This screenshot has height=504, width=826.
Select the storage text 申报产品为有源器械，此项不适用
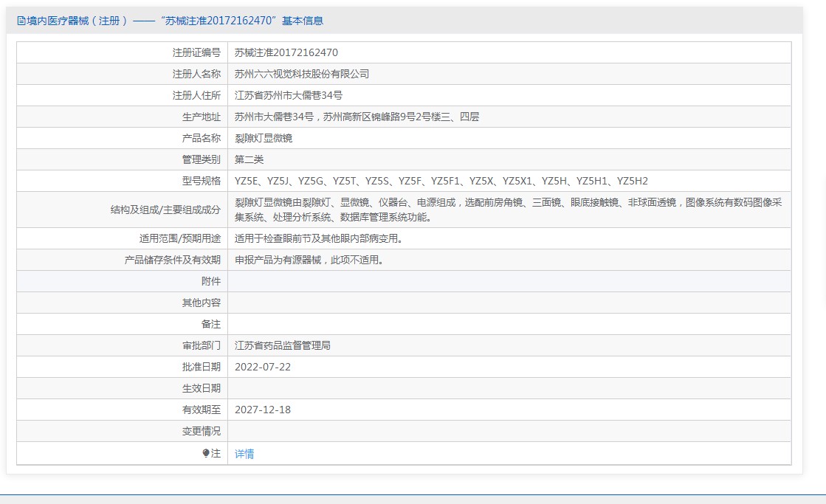point(309,260)
